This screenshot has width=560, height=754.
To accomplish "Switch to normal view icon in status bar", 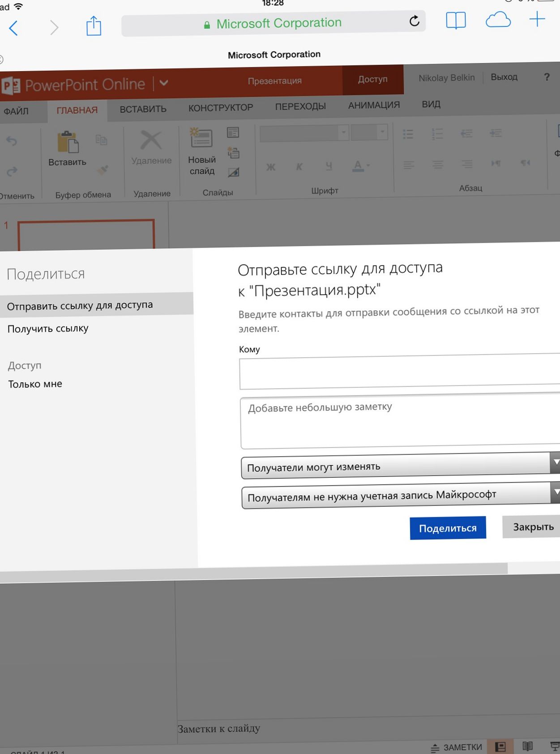I will click(x=500, y=746).
